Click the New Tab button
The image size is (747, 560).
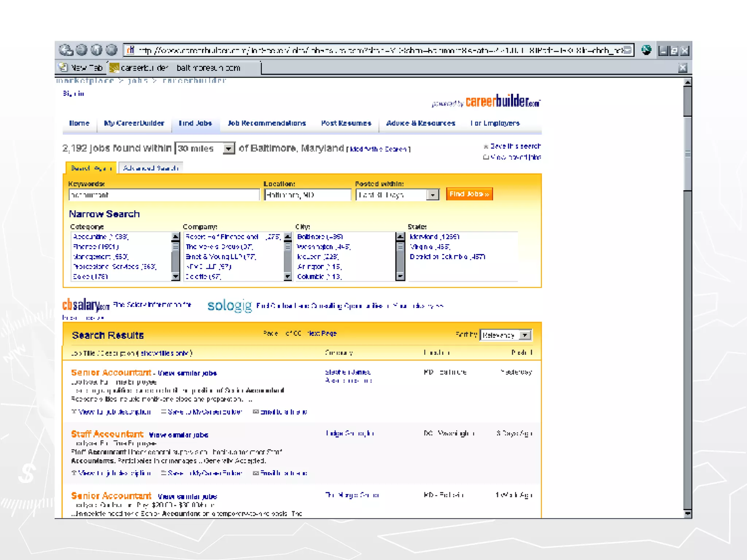pos(81,68)
